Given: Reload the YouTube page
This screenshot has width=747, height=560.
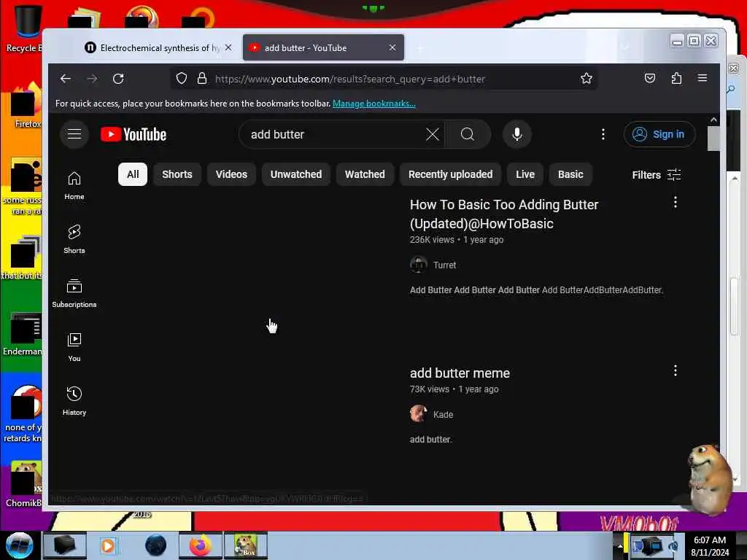Looking at the screenshot, I should click(x=118, y=79).
